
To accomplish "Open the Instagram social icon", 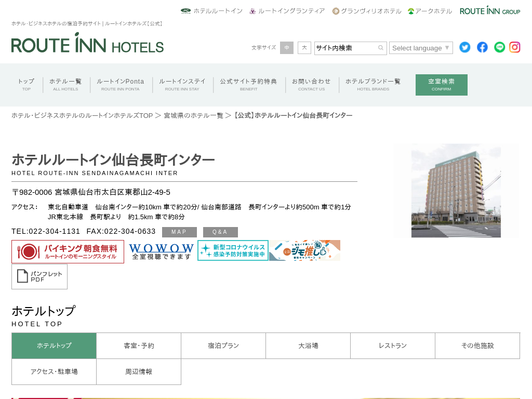I will pyautogui.click(x=515, y=47).
